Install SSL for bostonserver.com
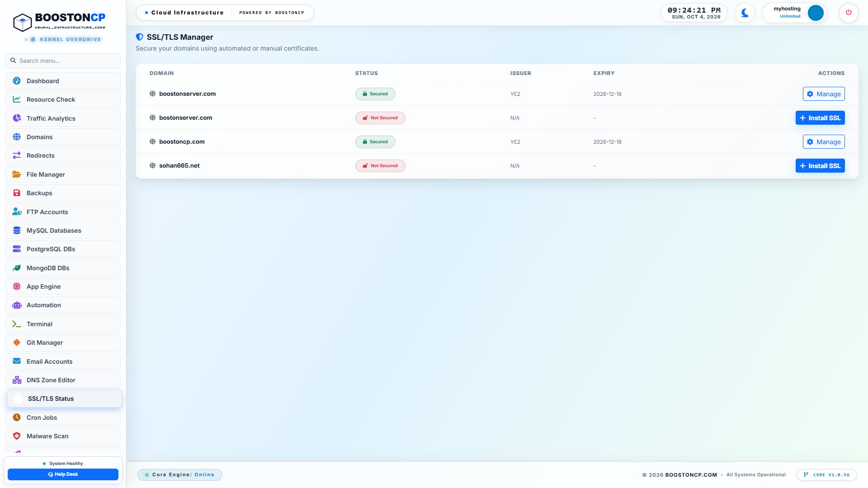This screenshot has height=488, width=868. (x=820, y=118)
